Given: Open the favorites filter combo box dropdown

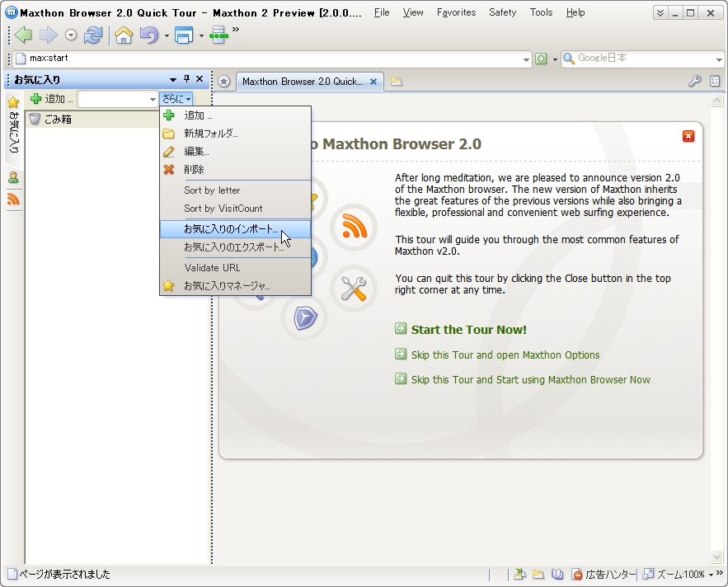Looking at the screenshot, I should (153, 100).
